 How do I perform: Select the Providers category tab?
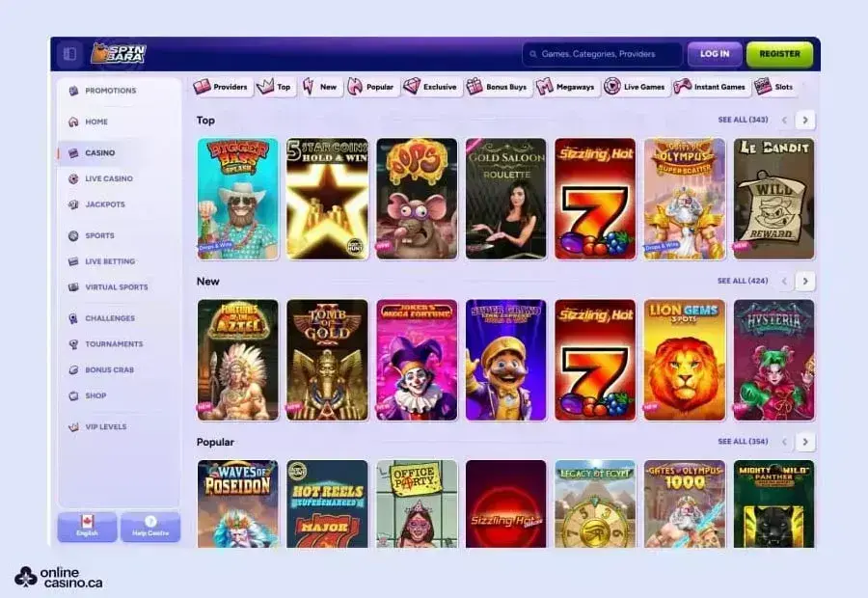(222, 87)
